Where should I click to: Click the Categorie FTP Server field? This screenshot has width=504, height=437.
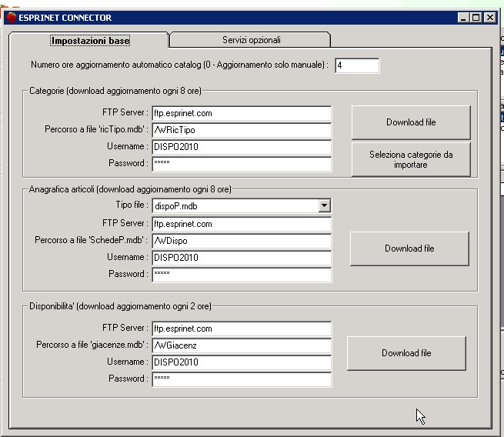pyautogui.click(x=242, y=113)
